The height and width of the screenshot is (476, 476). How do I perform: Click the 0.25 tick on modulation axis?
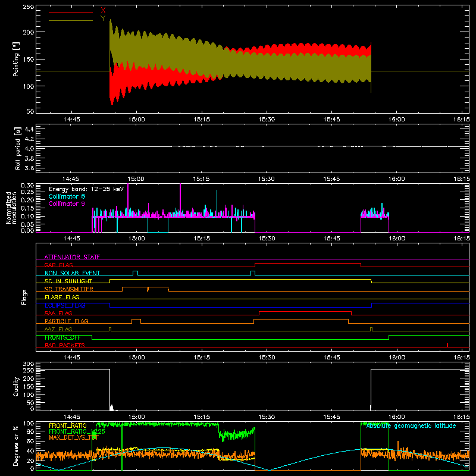27,192
